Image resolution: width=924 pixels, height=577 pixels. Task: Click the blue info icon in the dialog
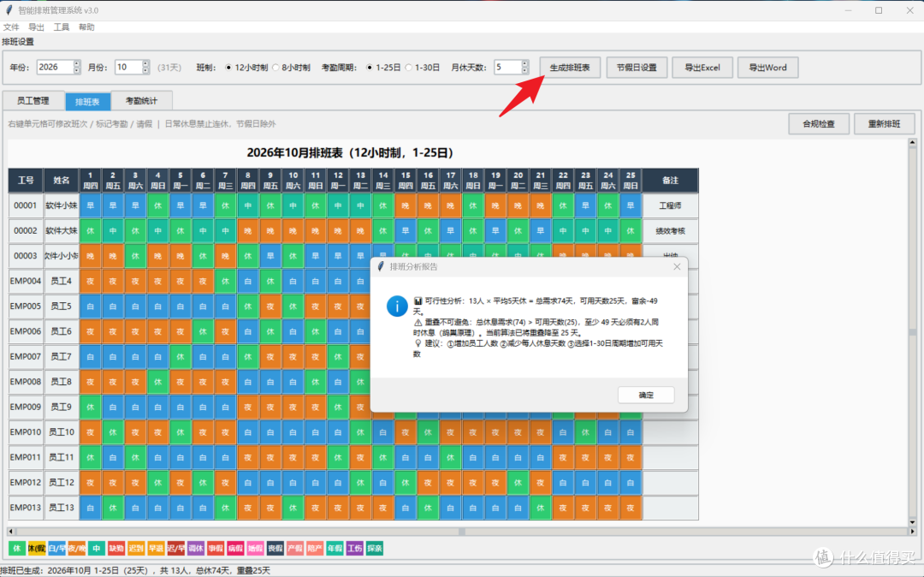point(397,306)
